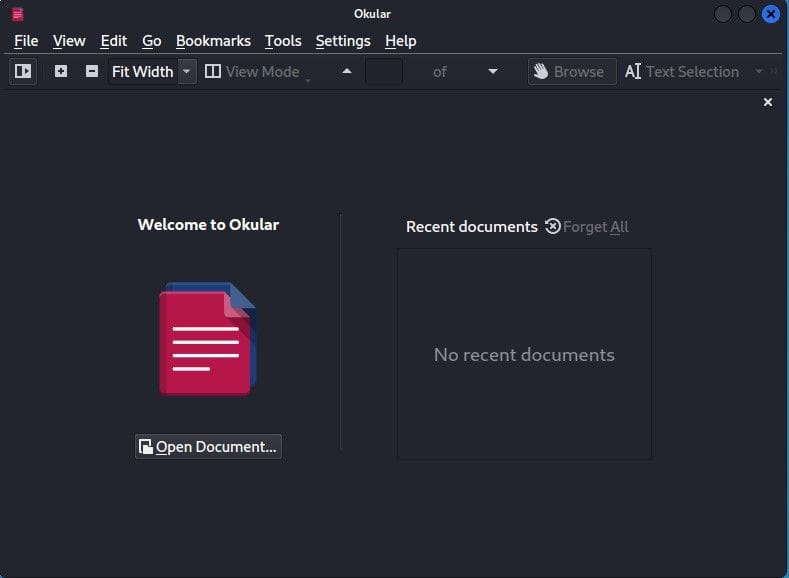
Task: Click Forget All recent documents
Action: pyautogui.click(x=587, y=227)
